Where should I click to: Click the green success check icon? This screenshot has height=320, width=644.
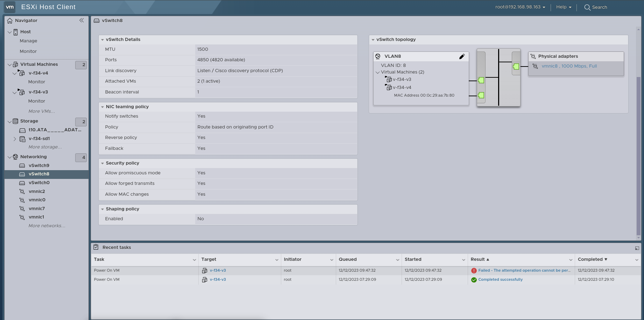pyautogui.click(x=474, y=280)
